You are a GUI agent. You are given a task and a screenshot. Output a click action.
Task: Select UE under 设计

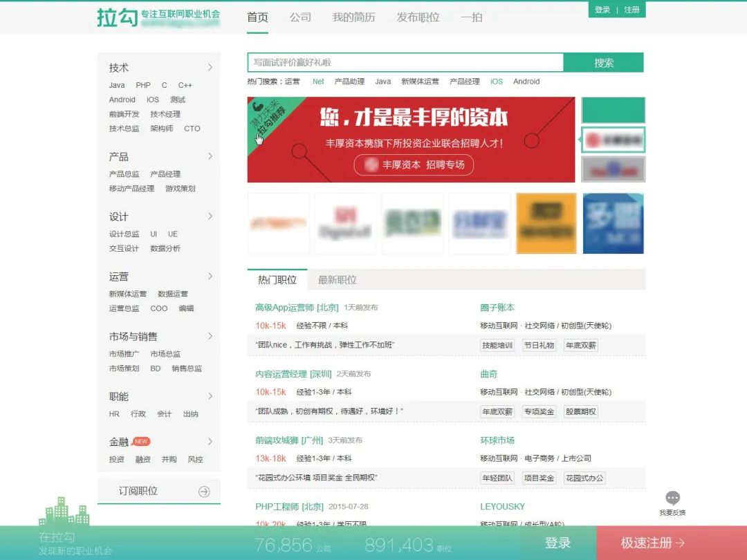172,234
